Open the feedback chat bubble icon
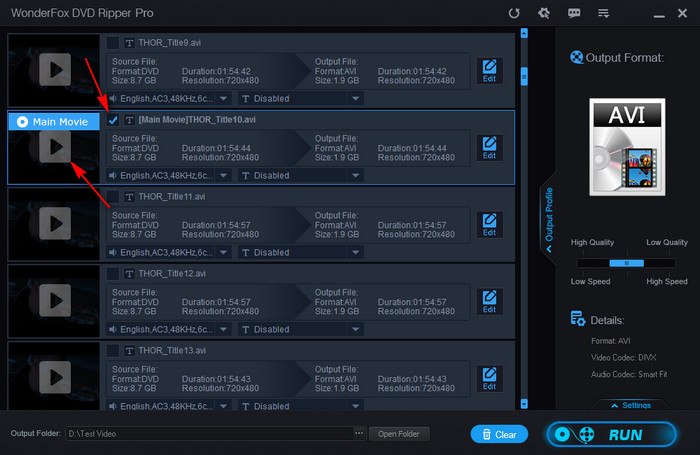This screenshot has height=455, width=700. point(574,13)
